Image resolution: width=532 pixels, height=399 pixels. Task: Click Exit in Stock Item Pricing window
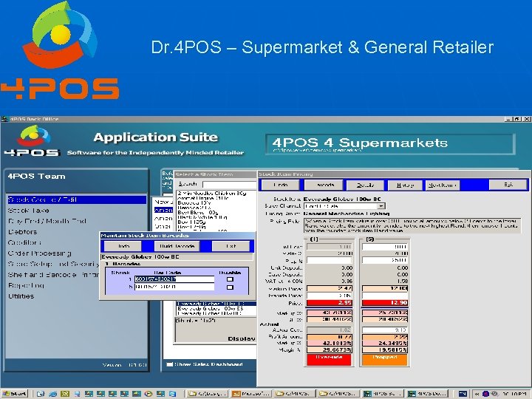(508, 185)
